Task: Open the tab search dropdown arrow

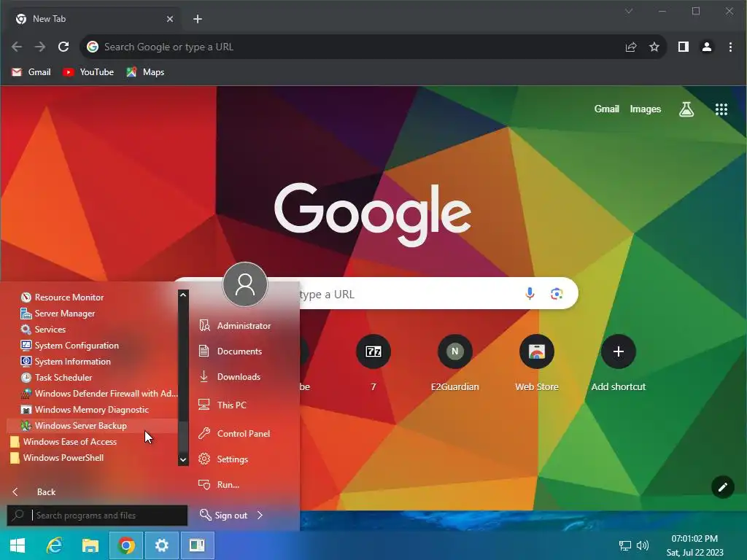Action: tap(629, 11)
